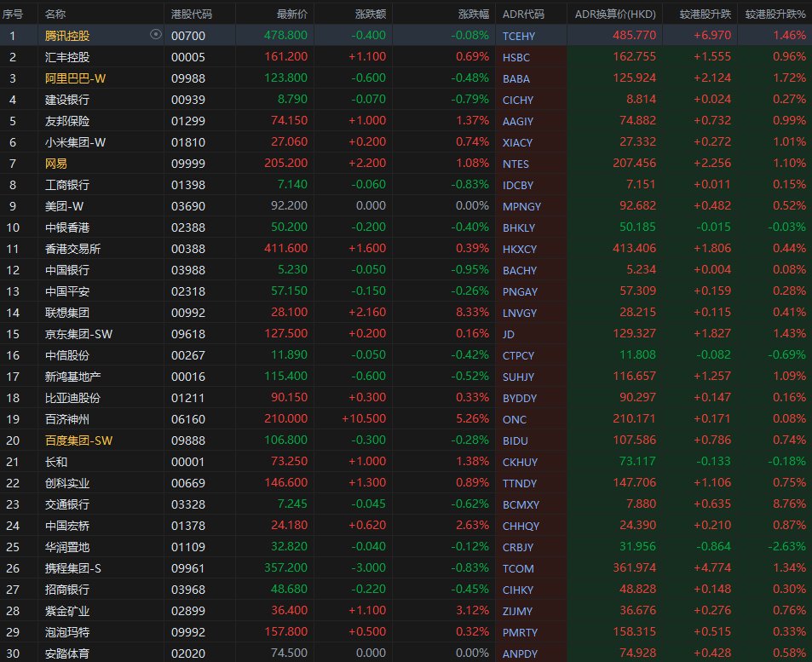Select the 长和 stock name
Image resolution: width=812 pixels, height=662 pixels.
click(56, 462)
